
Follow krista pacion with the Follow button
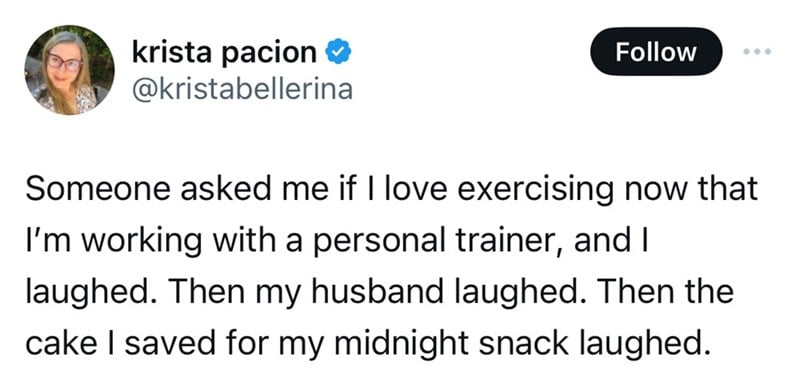[x=656, y=51]
